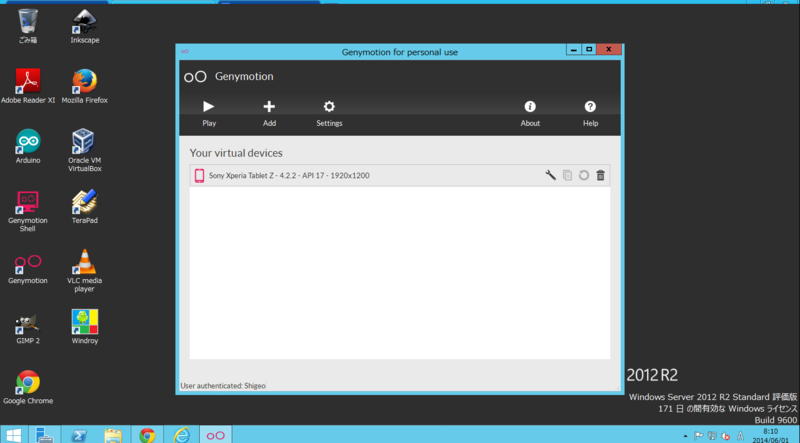800x443 pixels.
Task: Show hidden tray icons arrow
Action: pyautogui.click(x=685, y=436)
